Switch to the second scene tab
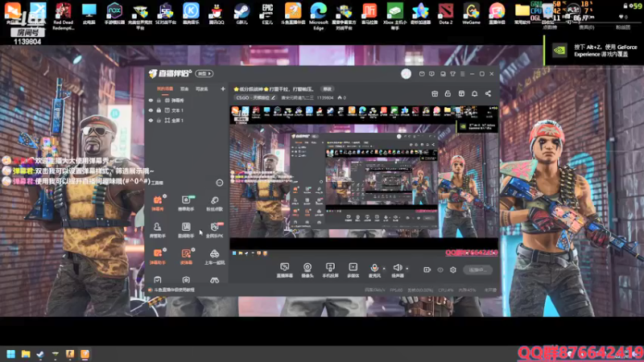Viewport: 644px width, 362px height. click(x=184, y=89)
